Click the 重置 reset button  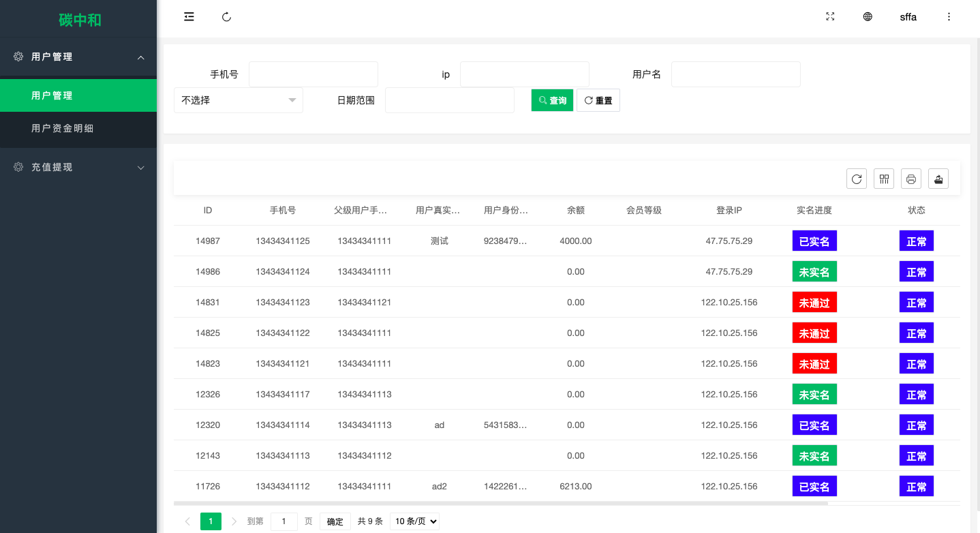tap(598, 100)
